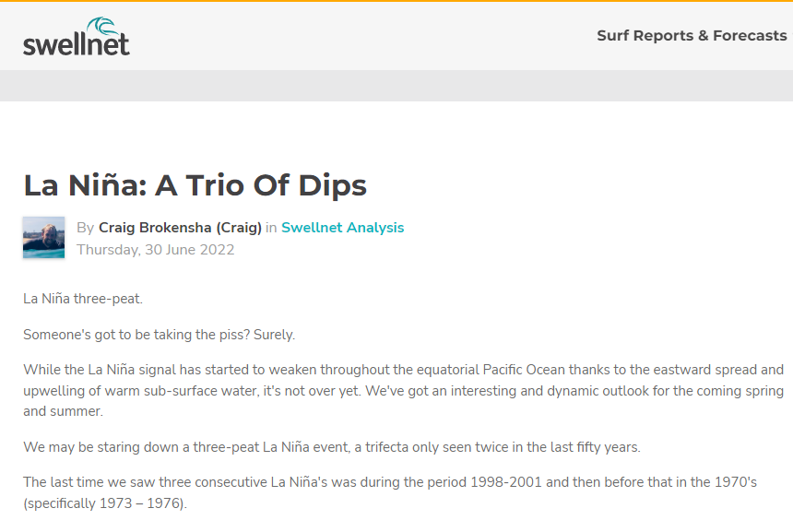Click the 'La Niña: A Trio Of Dips' headline
The width and height of the screenshot is (793, 532).
click(x=195, y=185)
